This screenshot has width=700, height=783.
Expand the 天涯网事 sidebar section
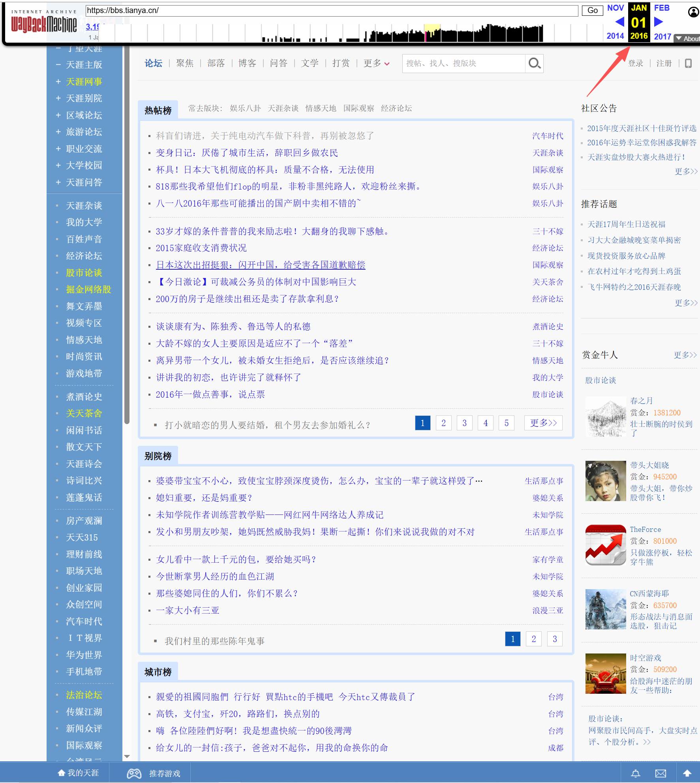click(x=58, y=82)
